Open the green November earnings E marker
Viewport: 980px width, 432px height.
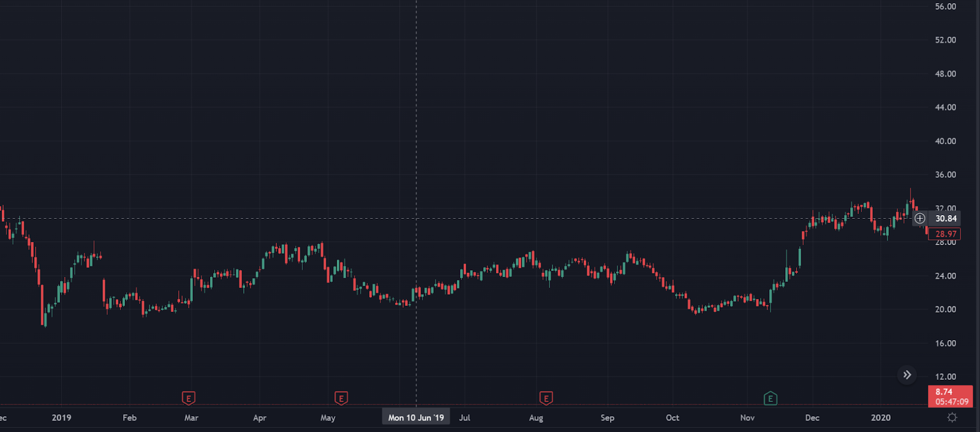pos(771,398)
